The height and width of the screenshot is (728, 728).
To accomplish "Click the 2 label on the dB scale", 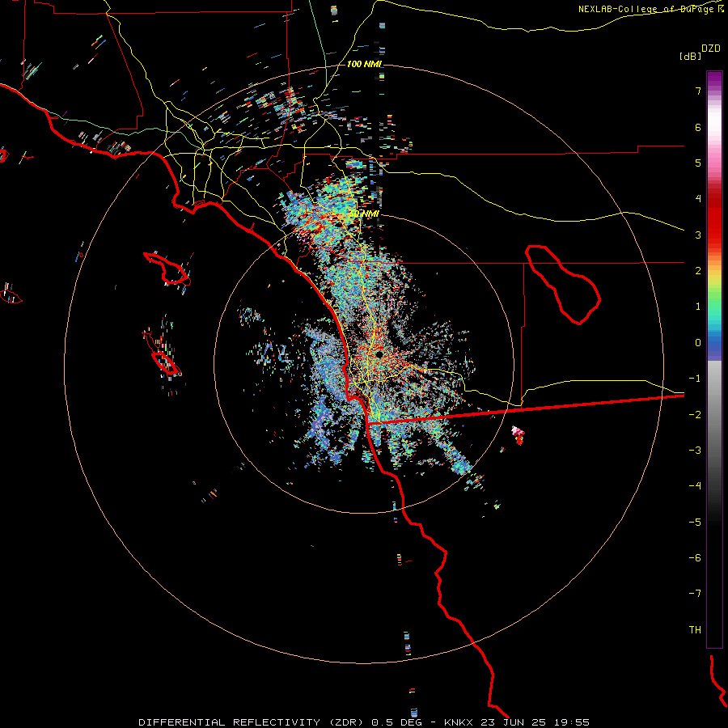I will pos(698,271).
